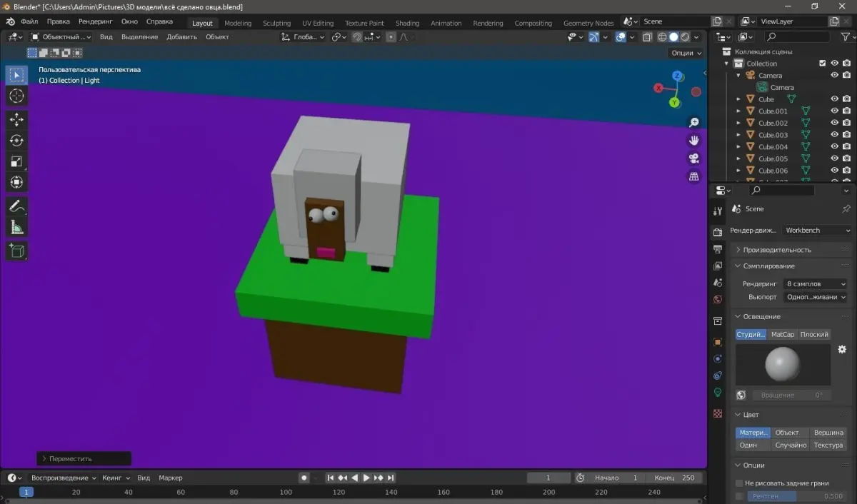Open the Scene properties tab
Viewport: 857px width, 504px height.
[x=718, y=283]
